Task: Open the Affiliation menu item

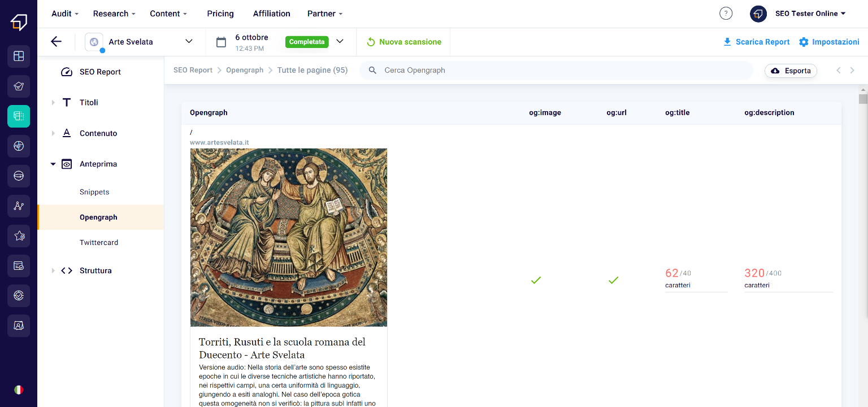Action: (271, 14)
